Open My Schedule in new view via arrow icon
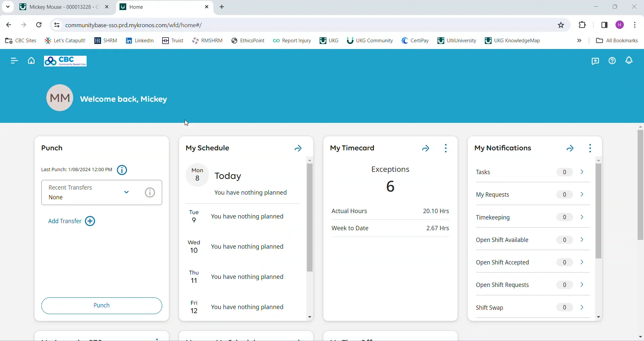The height and width of the screenshot is (341, 644). click(298, 149)
